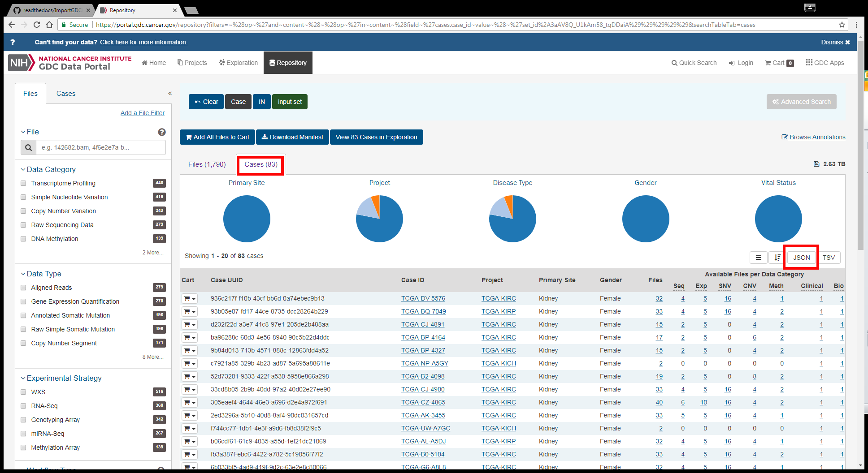Click the Gender pie chart
This screenshot has width=868, height=473.
(x=646, y=219)
